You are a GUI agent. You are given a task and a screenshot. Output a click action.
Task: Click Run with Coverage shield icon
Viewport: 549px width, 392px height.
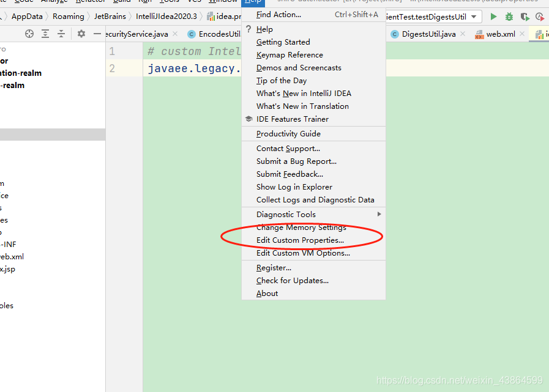pyautogui.click(x=525, y=17)
